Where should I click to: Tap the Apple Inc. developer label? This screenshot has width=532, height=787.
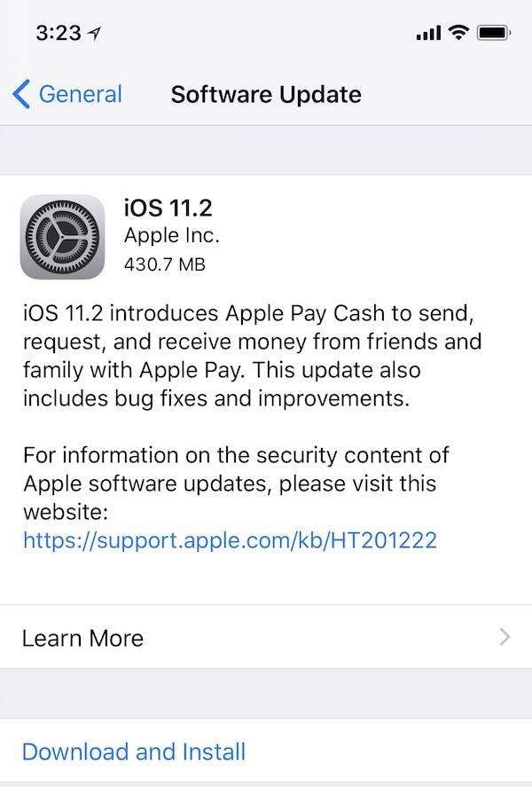pyautogui.click(x=171, y=235)
